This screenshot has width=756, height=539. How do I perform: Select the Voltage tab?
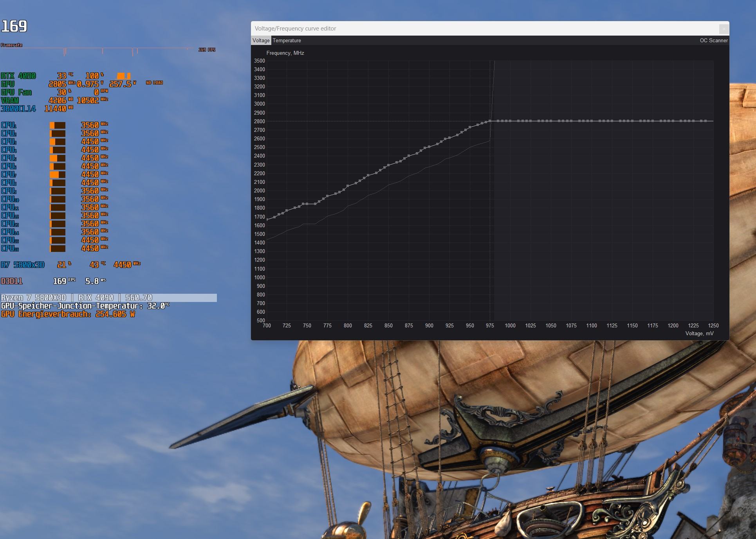261,41
